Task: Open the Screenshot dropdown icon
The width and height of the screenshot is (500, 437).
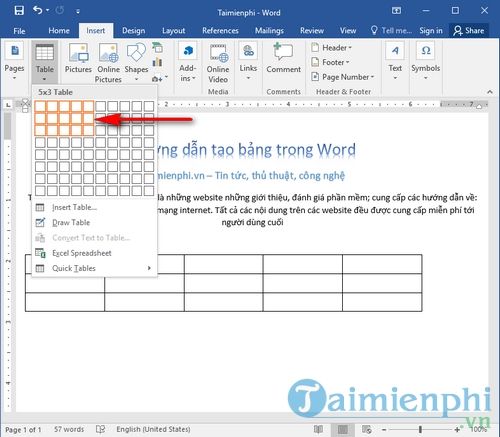Action: (159, 79)
